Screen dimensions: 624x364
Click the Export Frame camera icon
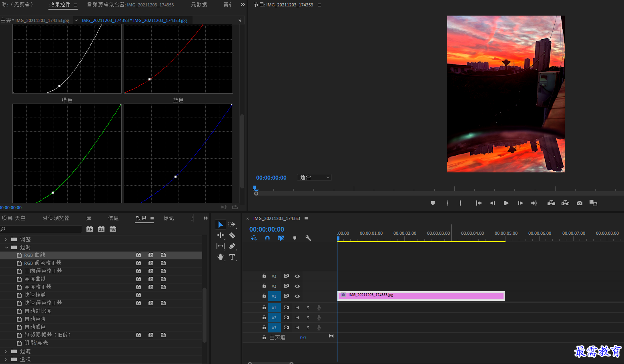coord(579,203)
